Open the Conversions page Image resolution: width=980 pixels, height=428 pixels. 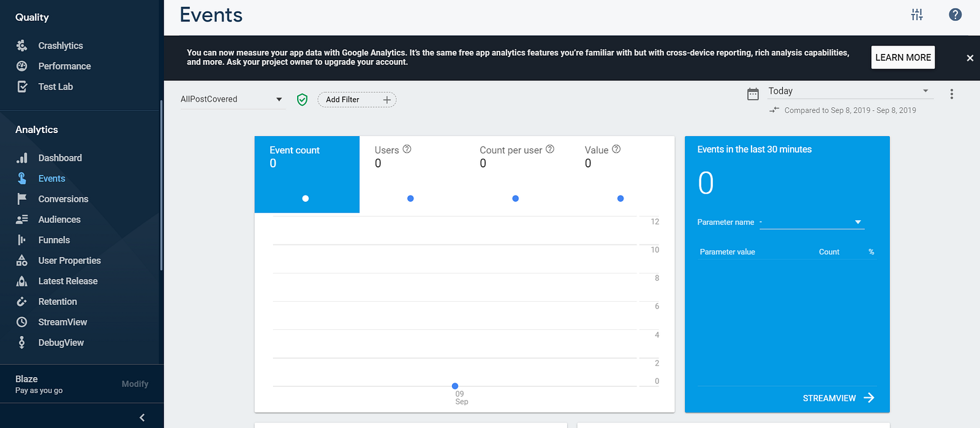click(x=63, y=199)
